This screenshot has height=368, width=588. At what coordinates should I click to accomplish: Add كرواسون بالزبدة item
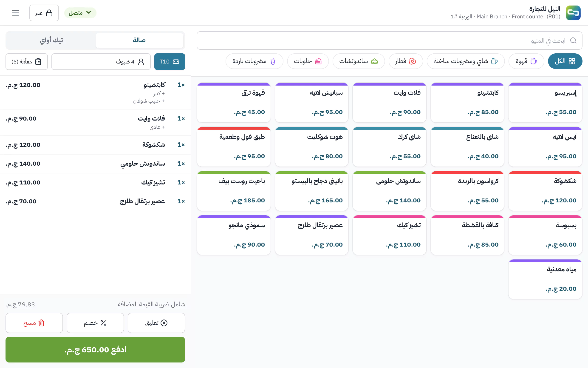click(x=467, y=191)
